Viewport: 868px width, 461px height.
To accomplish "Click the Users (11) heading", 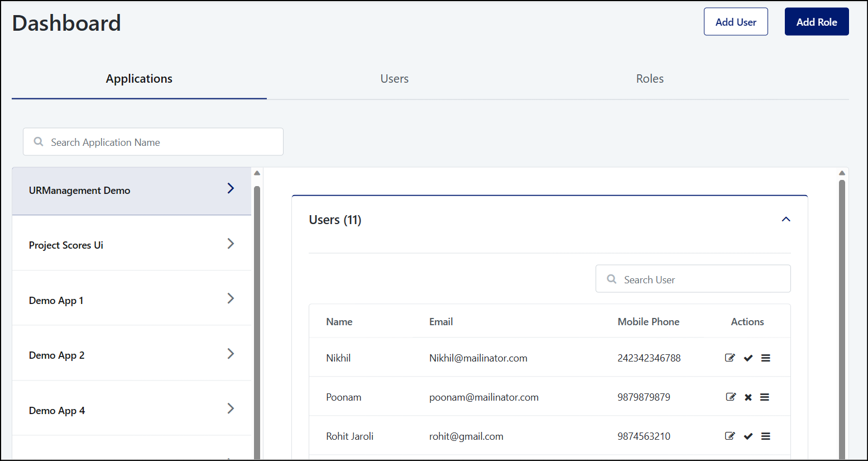I will coord(335,220).
